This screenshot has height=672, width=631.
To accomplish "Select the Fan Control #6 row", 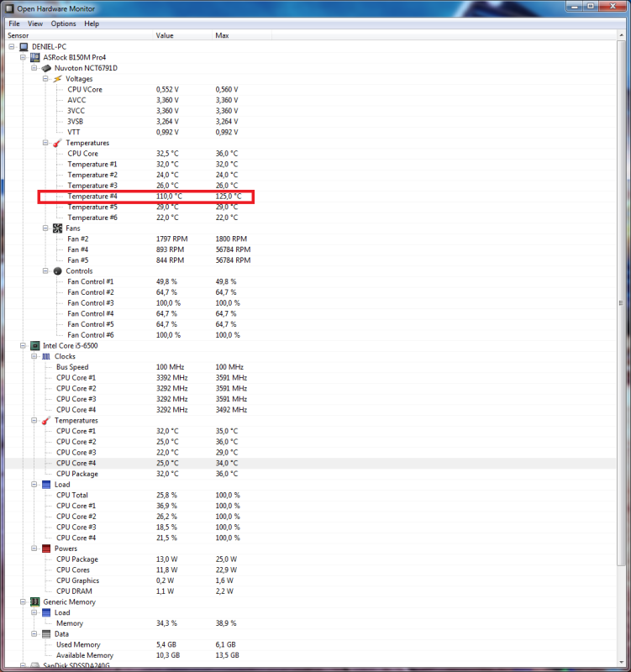I will pyautogui.click(x=310, y=335).
